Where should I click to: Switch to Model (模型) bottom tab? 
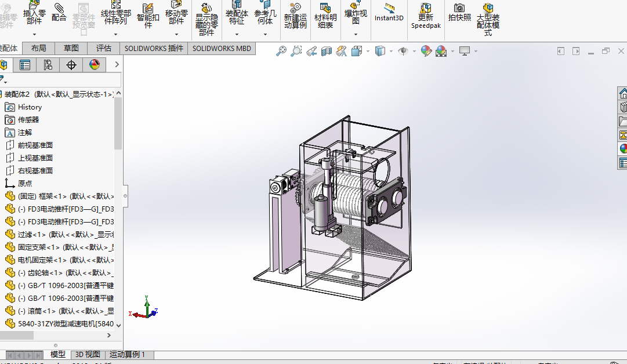(x=57, y=354)
